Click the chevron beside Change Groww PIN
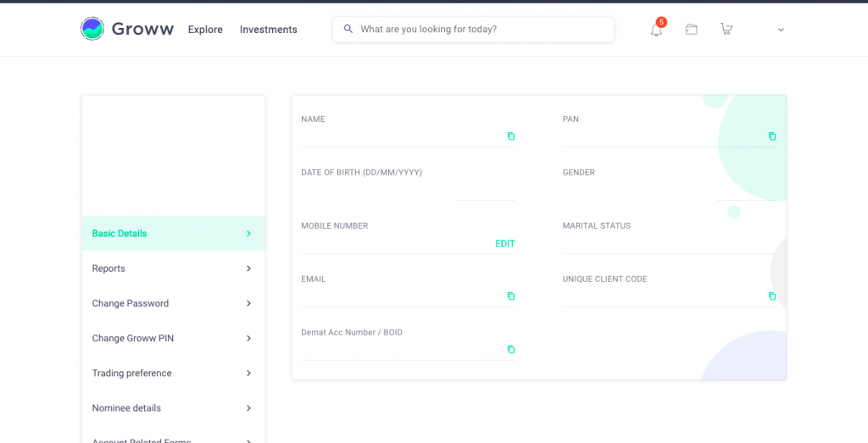The width and height of the screenshot is (868, 443). point(248,338)
